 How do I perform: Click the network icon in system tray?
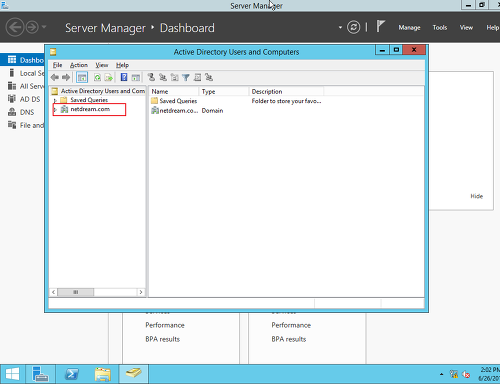454,374
